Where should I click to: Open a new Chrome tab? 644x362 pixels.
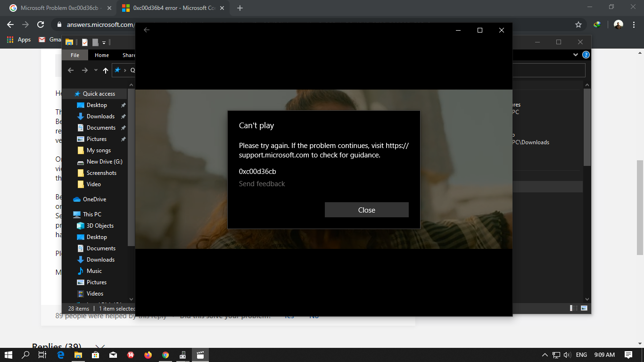[x=240, y=8]
